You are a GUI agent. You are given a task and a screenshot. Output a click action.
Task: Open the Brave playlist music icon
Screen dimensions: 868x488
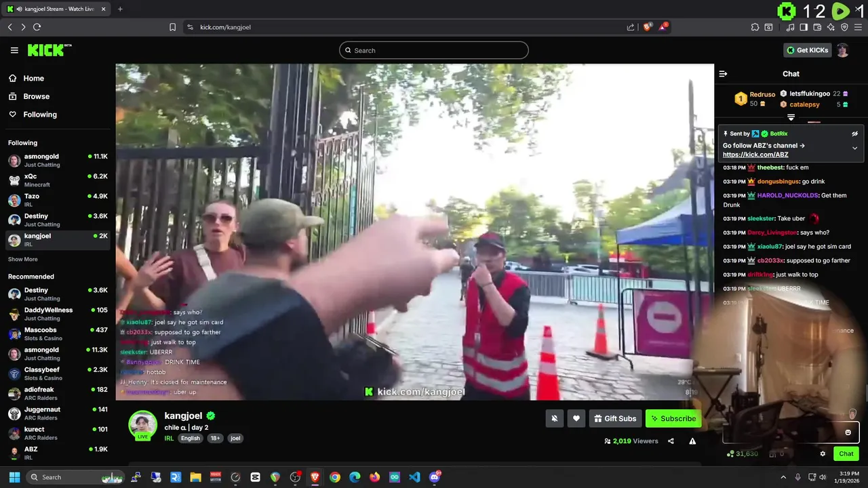click(791, 27)
